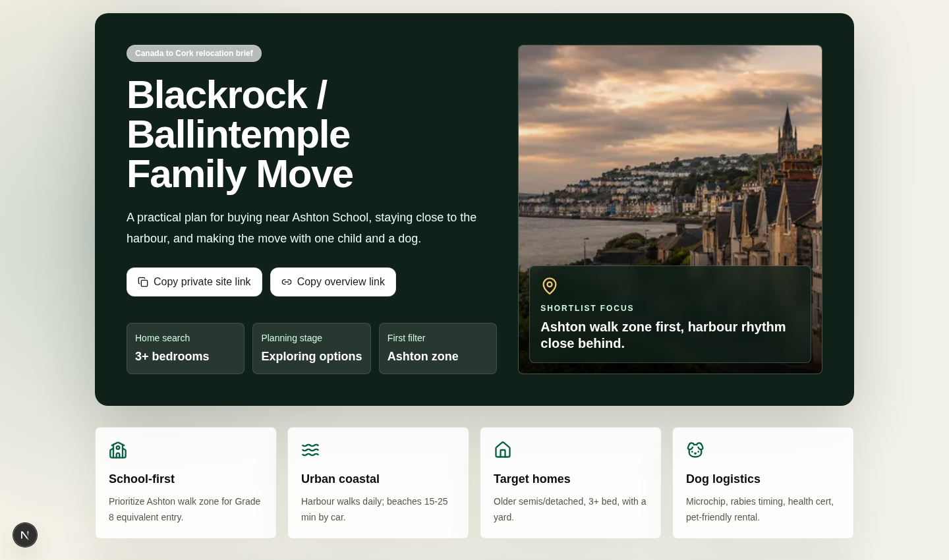This screenshot has height=560, width=949.
Task: Click the SHORTLIST FOCUS label
Action: click(x=587, y=308)
